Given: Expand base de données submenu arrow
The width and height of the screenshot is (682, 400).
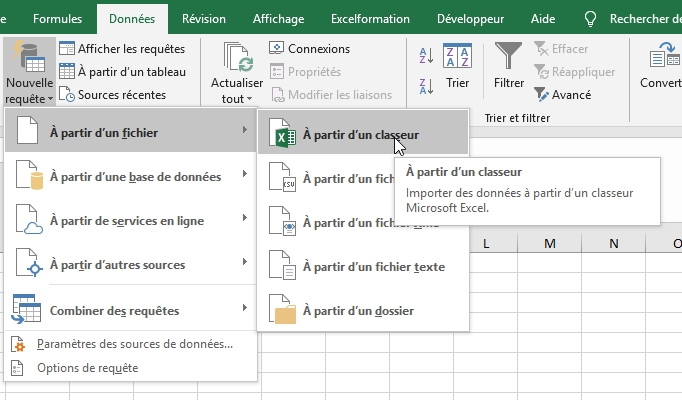Looking at the screenshot, I should 245,173.
